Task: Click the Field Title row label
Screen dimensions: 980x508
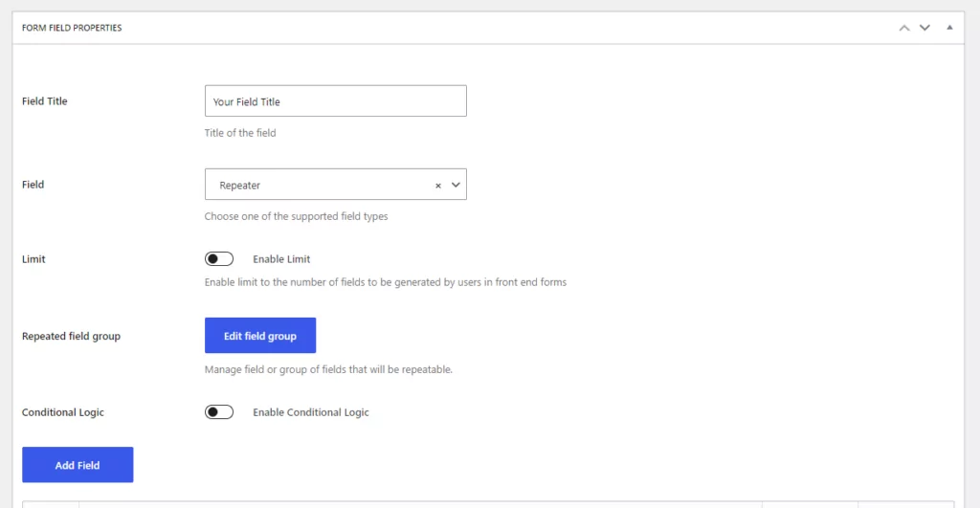Action: 44,101
